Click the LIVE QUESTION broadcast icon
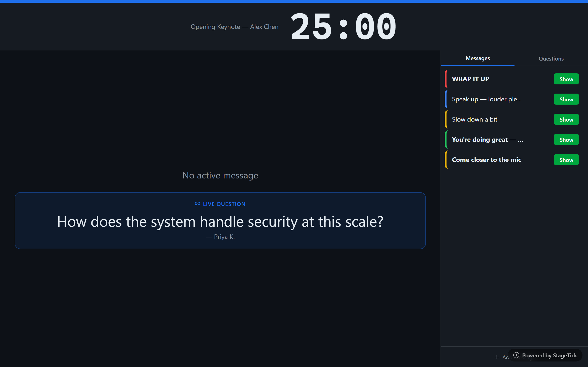Screen dimensions: 588x367 pos(198,204)
